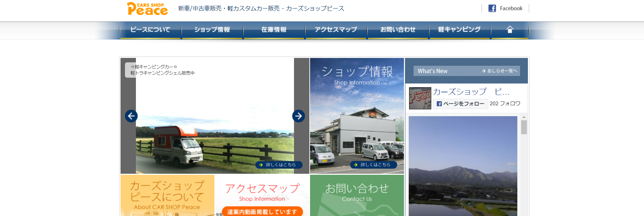Screen dimensions: 644x216
Task: Open the アクセスマップ tile
Action: pyautogui.click(x=262, y=195)
